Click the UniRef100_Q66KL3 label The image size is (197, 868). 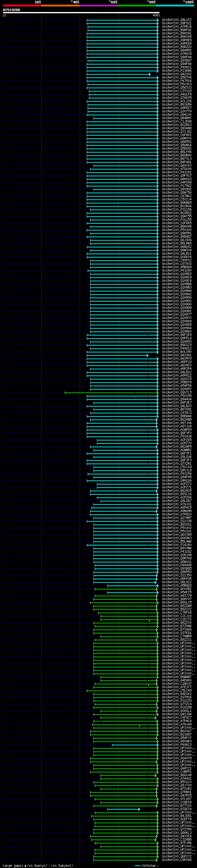point(176,833)
